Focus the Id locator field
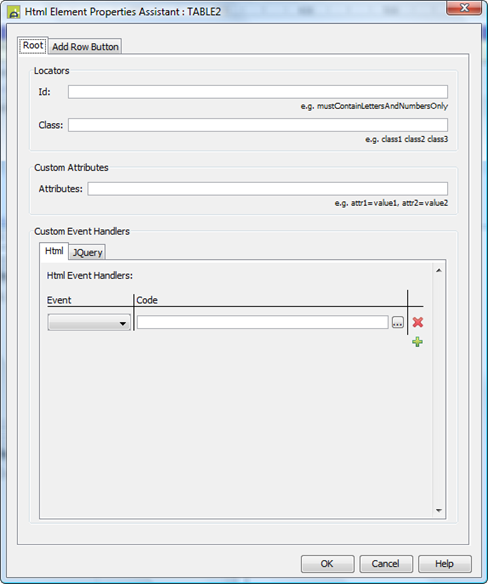 pos(258,92)
